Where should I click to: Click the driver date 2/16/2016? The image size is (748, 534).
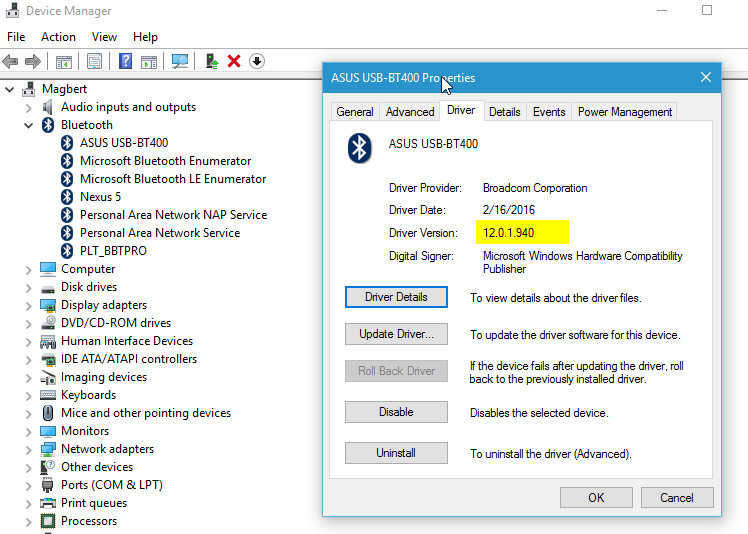pos(509,210)
